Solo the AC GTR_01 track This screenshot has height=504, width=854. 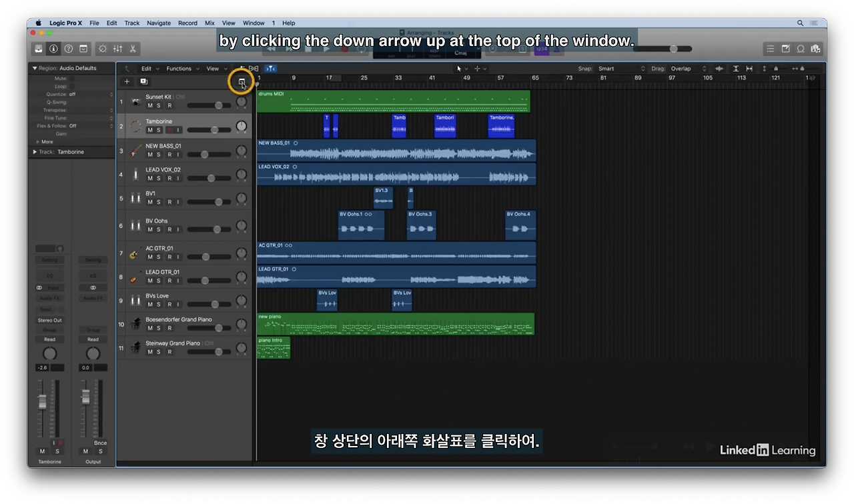point(159,257)
